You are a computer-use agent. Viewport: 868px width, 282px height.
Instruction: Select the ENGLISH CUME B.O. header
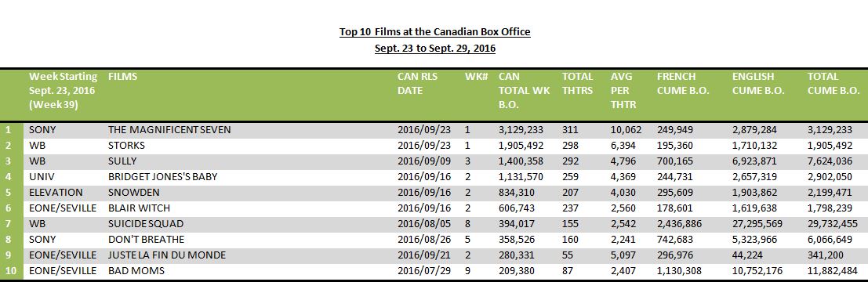(758, 84)
